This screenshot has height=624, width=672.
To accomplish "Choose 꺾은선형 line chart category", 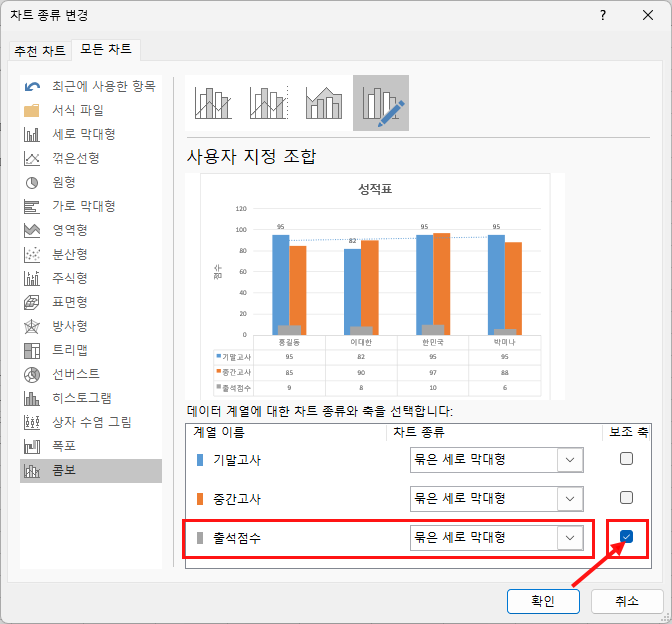I will click(x=75, y=158).
